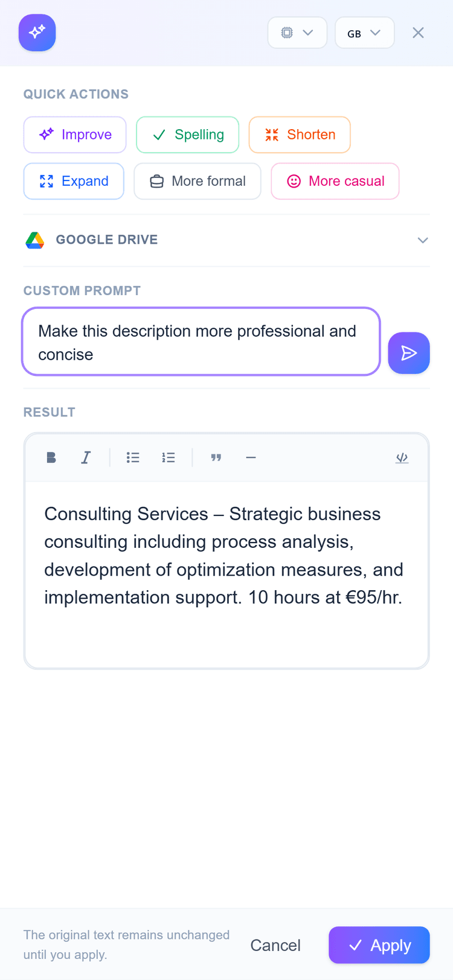Click the Google Drive icon
The image size is (453, 980).
pyautogui.click(x=35, y=240)
